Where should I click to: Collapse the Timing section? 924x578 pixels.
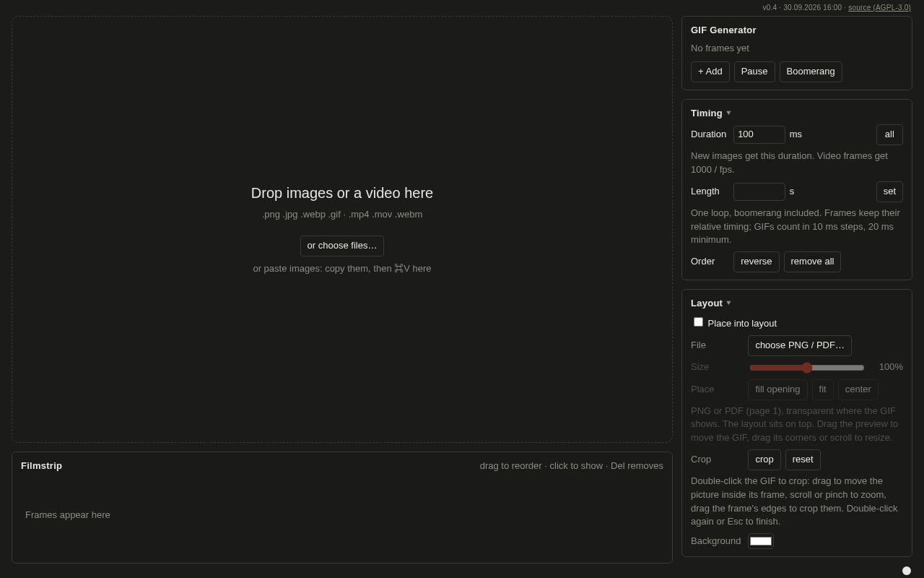point(711,113)
